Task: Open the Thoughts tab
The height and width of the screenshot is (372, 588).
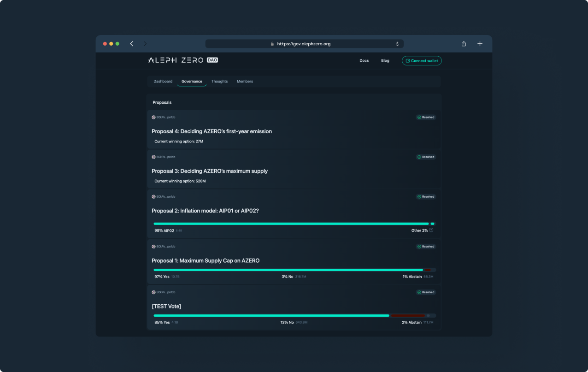Action: pos(219,81)
